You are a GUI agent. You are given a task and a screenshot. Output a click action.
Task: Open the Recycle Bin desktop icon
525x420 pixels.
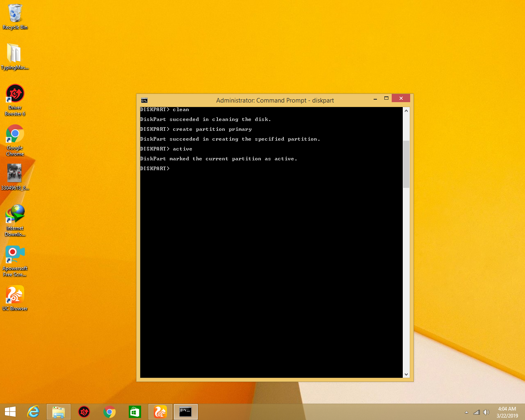coord(15,14)
